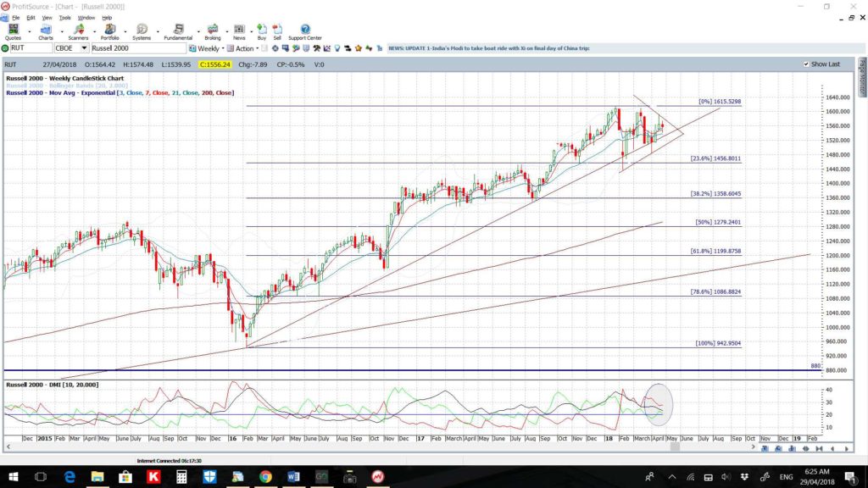
Task: Open the View menu
Action: pyautogui.click(x=47, y=18)
